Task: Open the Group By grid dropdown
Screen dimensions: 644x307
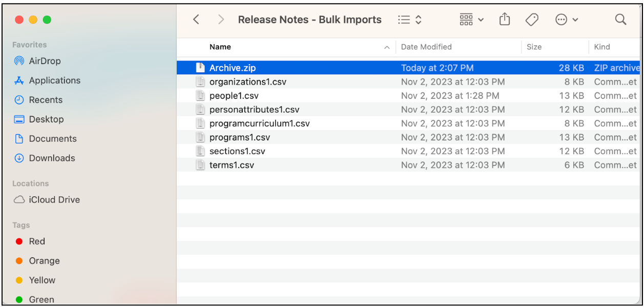Action: 471,19
